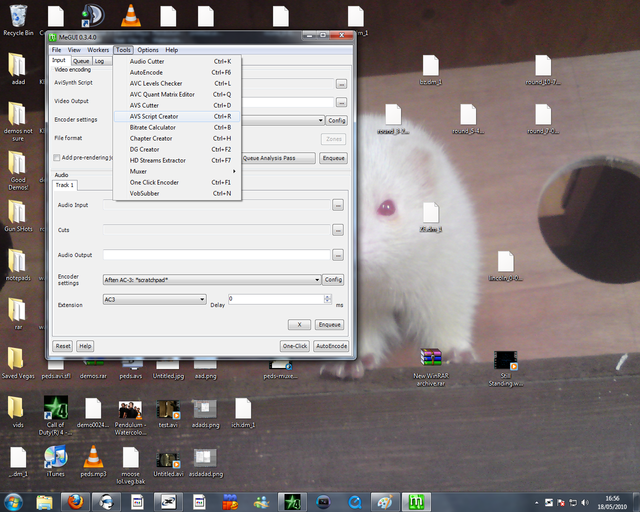
Task: Click the AutoEncode button
Action: tap(331, 346)
